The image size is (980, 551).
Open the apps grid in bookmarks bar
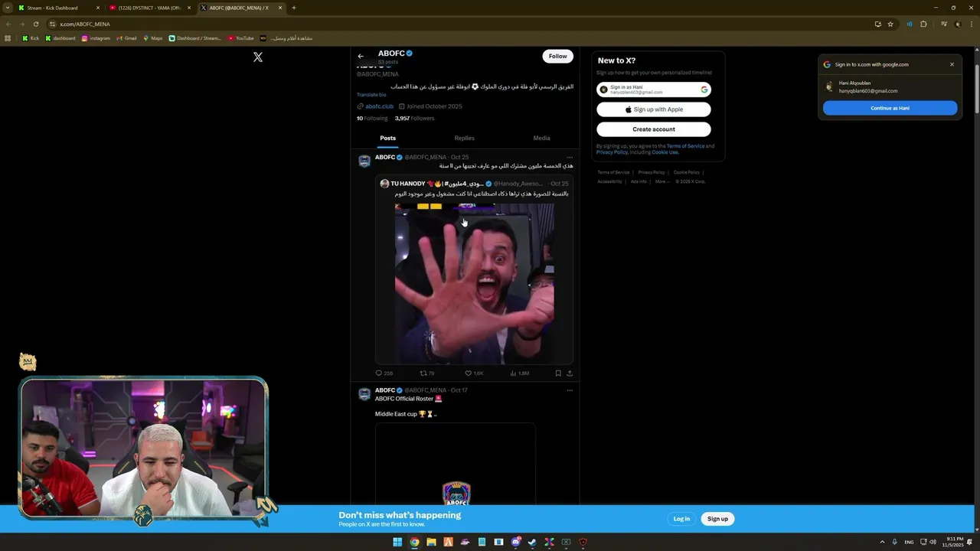coord(8,38)
